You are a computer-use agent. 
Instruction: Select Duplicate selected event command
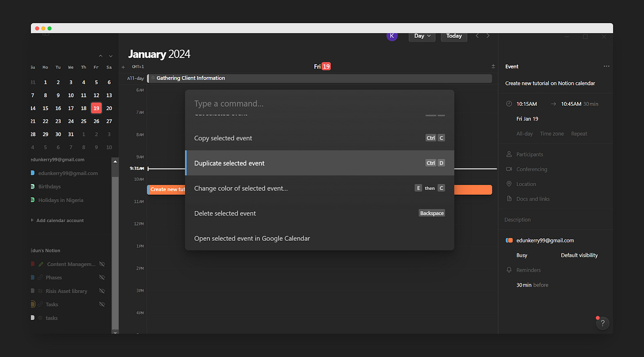tap(319, 163)
